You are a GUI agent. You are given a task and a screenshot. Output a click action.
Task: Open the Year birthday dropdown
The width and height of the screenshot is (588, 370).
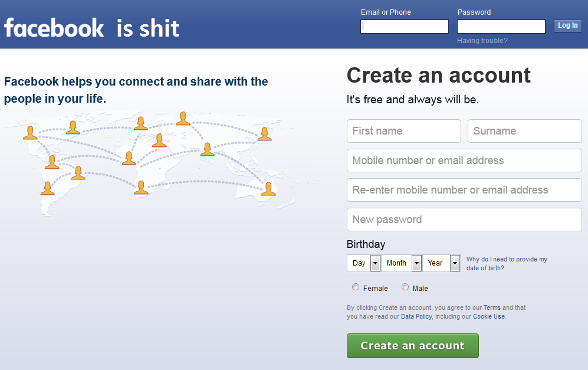(441, 263)
